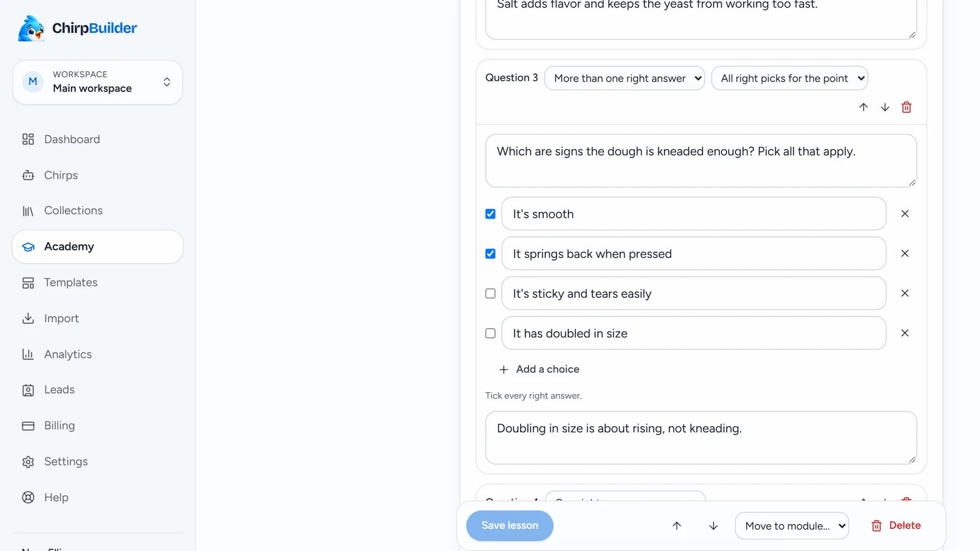Move Question 3 up
Screen dimensions: 980x551
(x=864, y=107)
